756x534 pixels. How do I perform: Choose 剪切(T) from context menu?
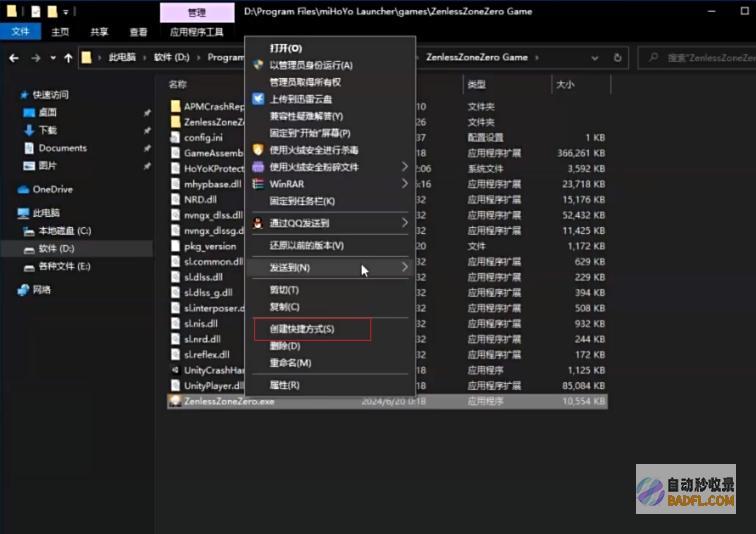(284, 290)
